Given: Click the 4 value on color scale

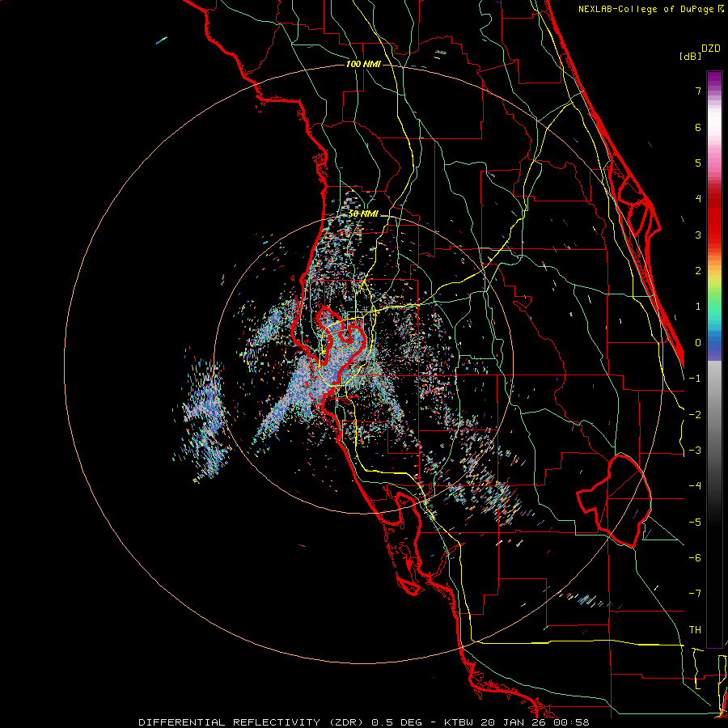Looking at the screenshot, I should [698, 199].
